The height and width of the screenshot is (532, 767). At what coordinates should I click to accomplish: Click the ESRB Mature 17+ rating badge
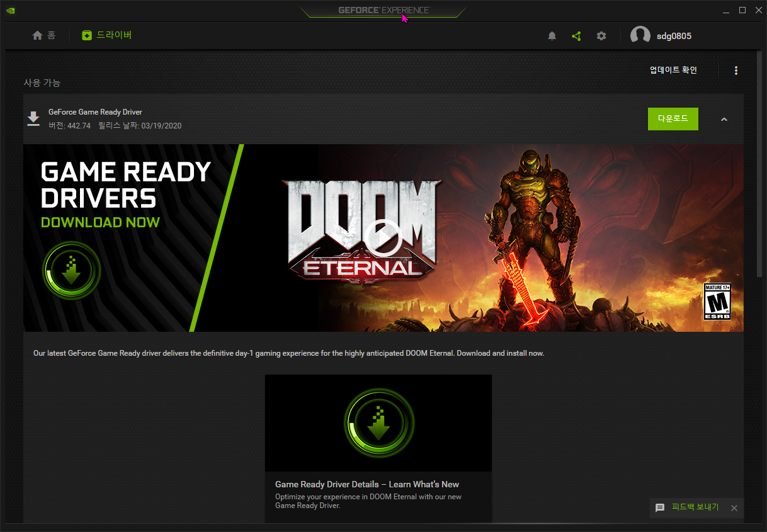point(717,301)
